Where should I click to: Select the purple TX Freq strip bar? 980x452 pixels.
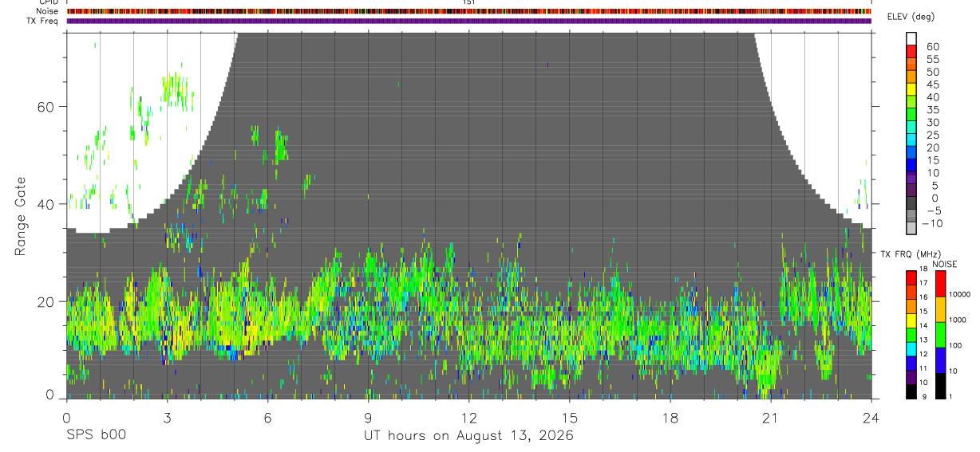coord(468,21)
